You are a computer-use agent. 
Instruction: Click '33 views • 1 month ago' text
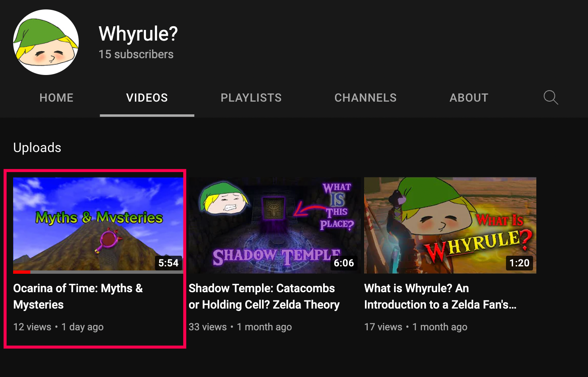240,327
